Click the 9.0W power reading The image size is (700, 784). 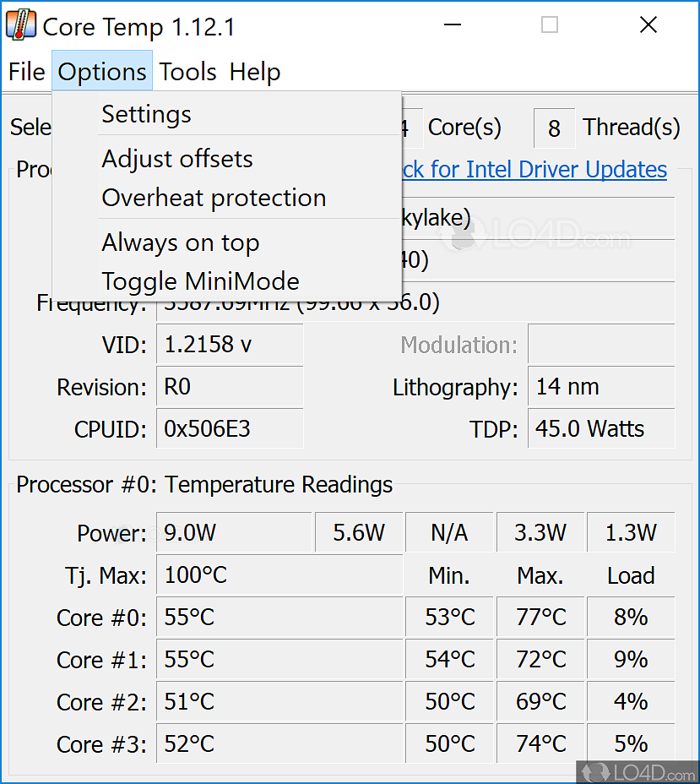235,532
